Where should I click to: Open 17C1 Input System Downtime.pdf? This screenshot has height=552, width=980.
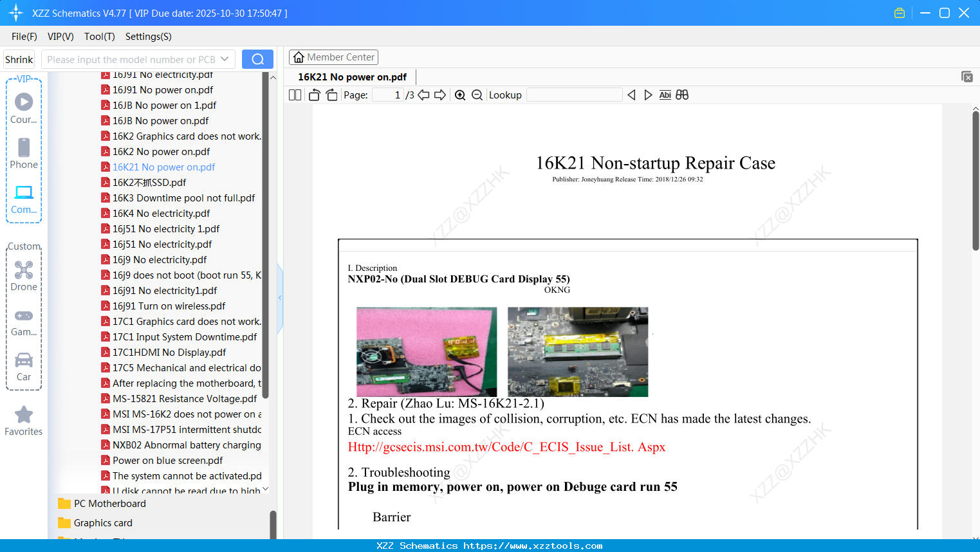180,337
